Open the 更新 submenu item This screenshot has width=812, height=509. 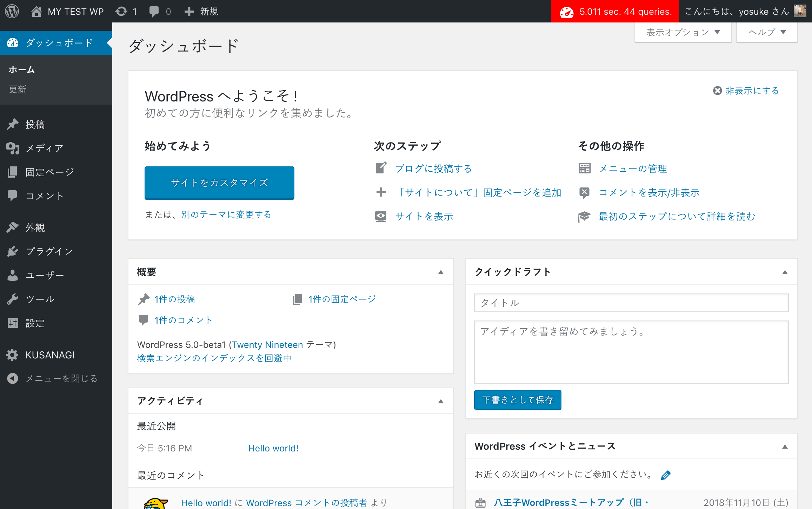(18, 89)
